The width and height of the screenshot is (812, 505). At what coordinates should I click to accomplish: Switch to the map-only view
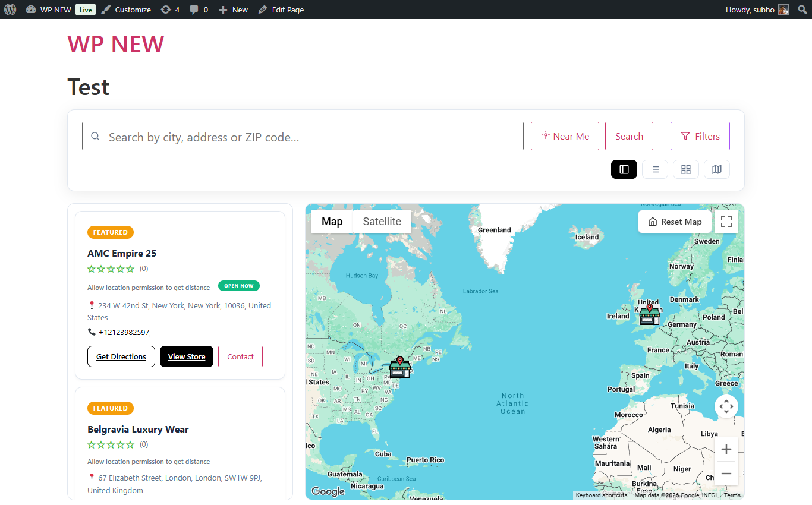pyautogui.click(x=717, y=169)
